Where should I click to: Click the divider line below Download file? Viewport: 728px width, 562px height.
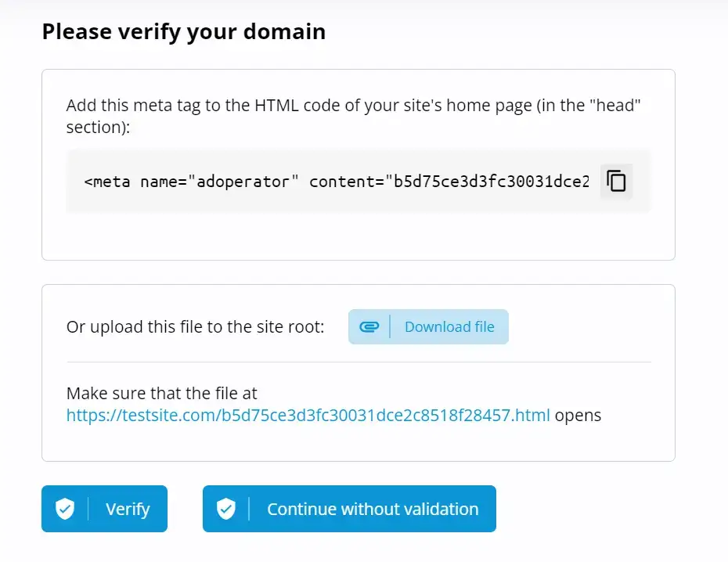tap(359, 362)
